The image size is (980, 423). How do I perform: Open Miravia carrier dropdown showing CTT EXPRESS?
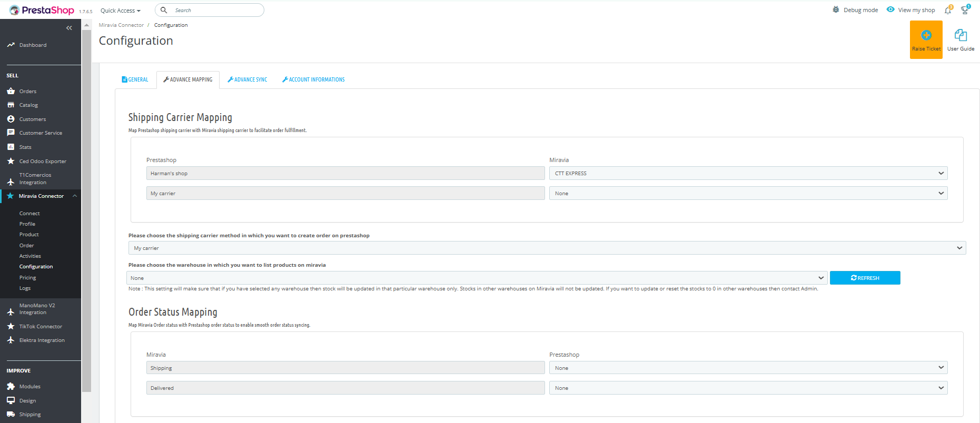pyautogui.click(x=748, y=173)
